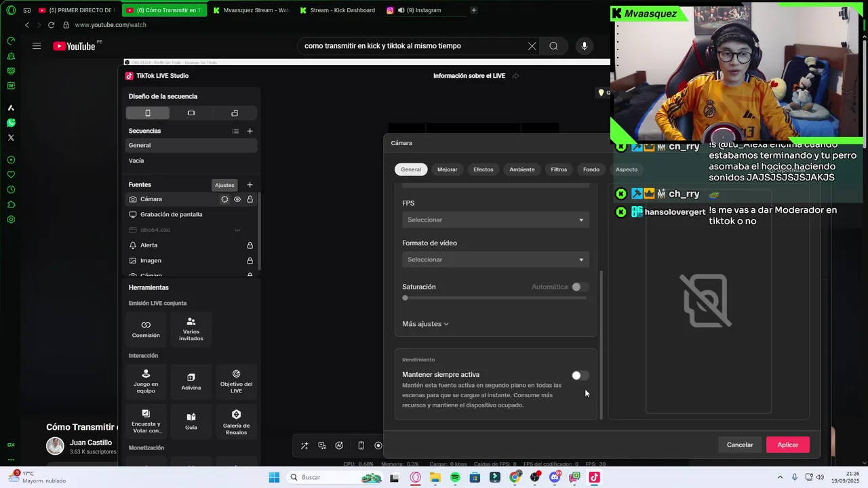Unlock the Imagen source
Image resolution: width=868 pixels, height=488 pixels.
(250, 260)
